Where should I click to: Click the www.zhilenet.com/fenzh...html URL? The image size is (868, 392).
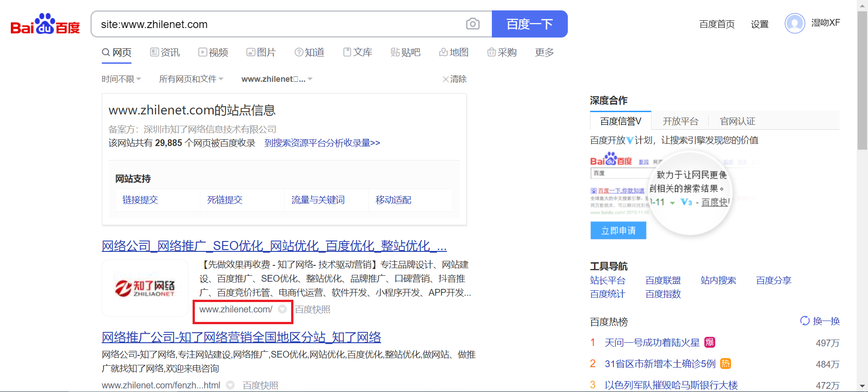click(161, 385)
